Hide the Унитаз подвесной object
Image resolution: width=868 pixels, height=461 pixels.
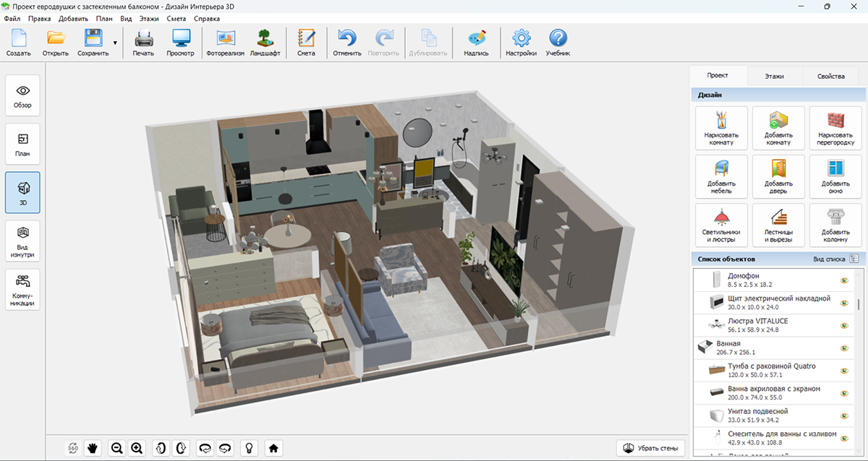844,415
